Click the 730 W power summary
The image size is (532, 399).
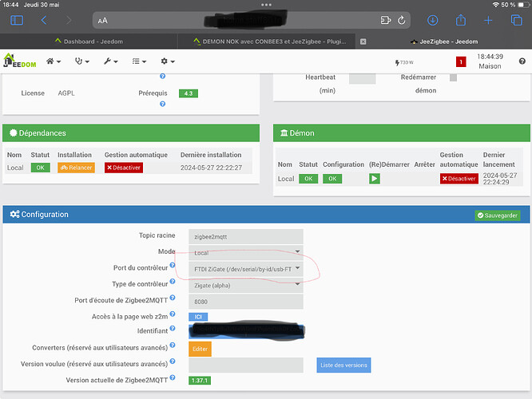tap(404, 62)
